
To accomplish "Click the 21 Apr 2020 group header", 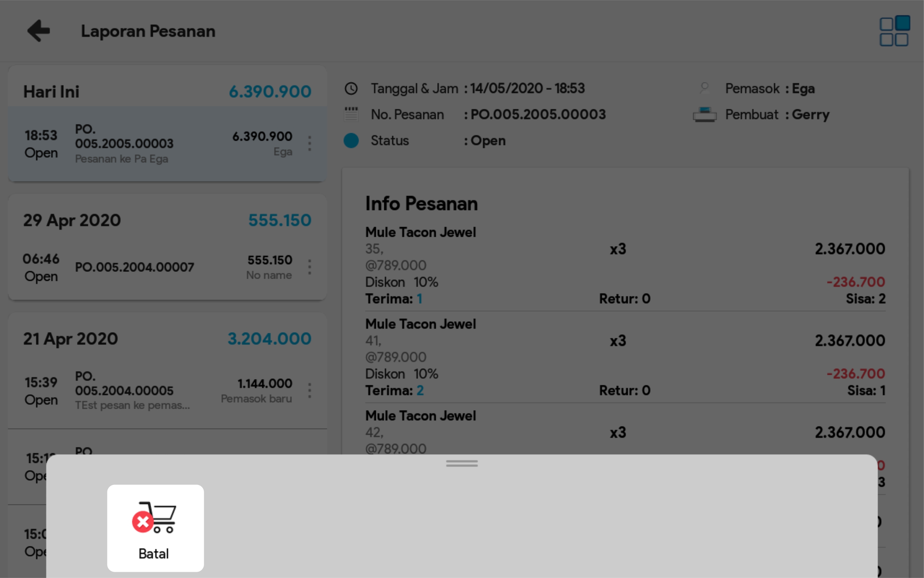I will tap(167, 339).
